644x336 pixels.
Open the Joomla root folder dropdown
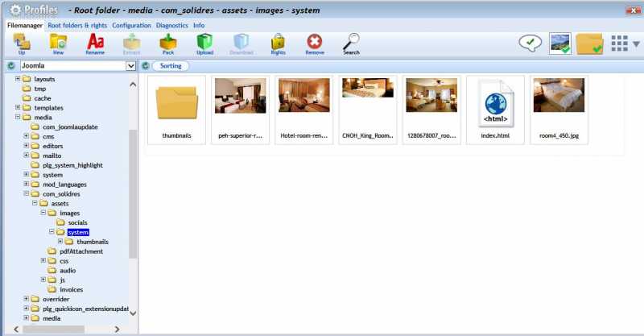(x=130, y=66)
